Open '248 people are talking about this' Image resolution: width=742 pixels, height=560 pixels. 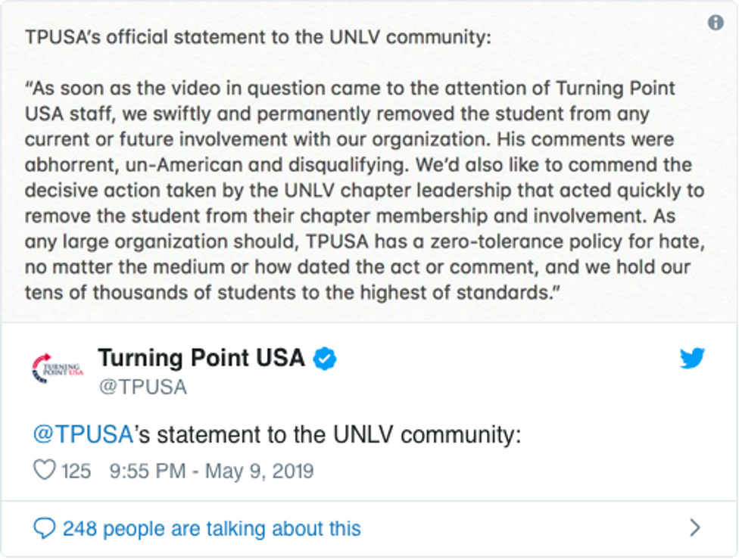tap(211, 528)
